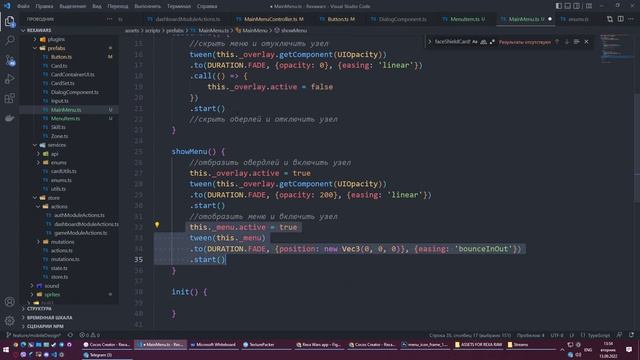Open the Вид menu
Viewport: 640px width, 360px height.
97,6
